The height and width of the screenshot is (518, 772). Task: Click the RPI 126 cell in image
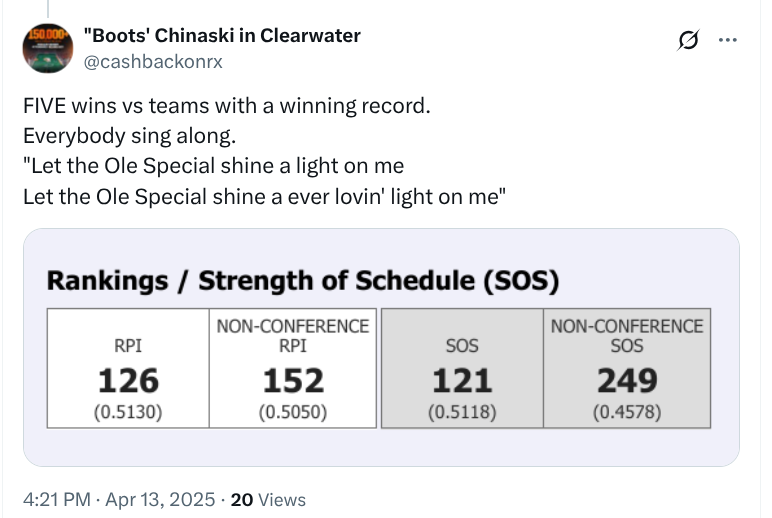pos(128,368)
